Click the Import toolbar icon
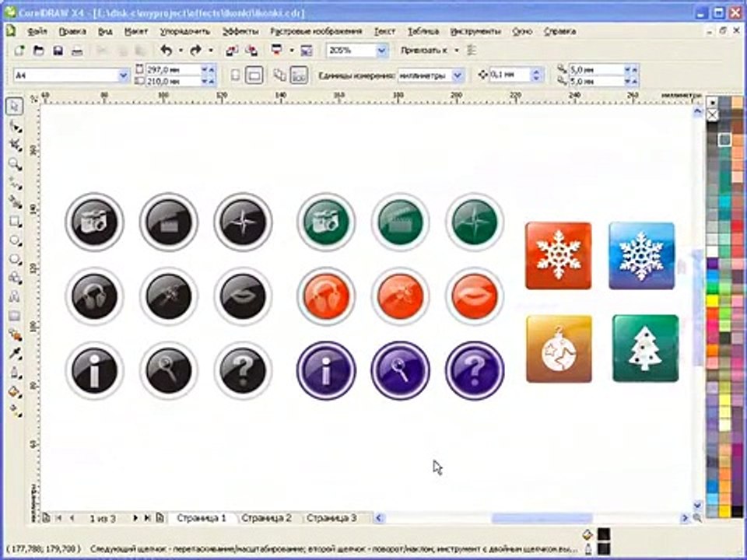Viewport: 747px width, 560px height. (232, 51)
